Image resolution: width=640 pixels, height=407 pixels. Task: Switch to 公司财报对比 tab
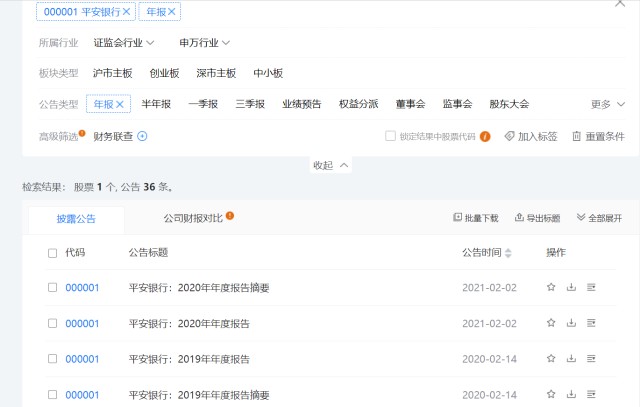coord(193,217)
